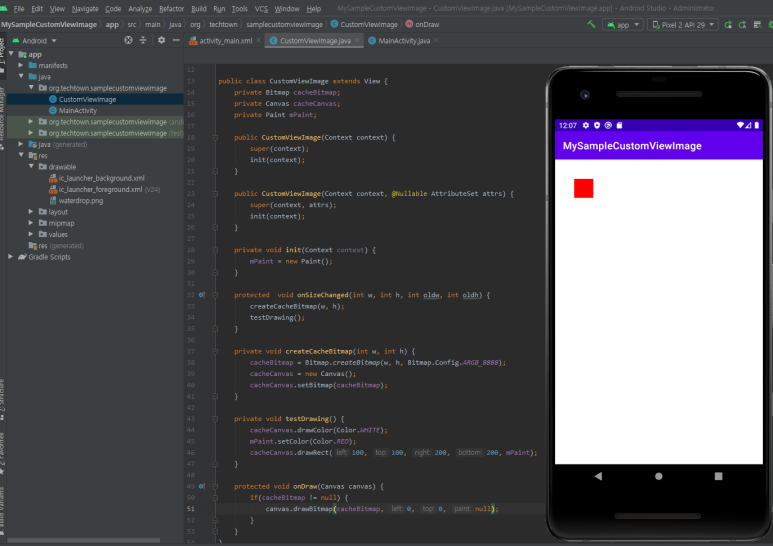This screenshot has height=546, width=773.
Task: Click battery icon in emulator status bar
Action: coord(757,125)
